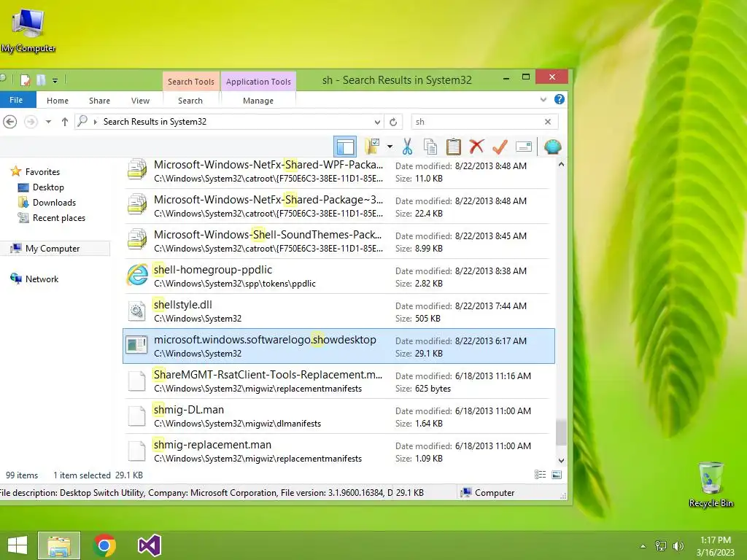Select Microsoft-Windows-NetFx-Shared-WPF-Packa... result

(338, 171)
